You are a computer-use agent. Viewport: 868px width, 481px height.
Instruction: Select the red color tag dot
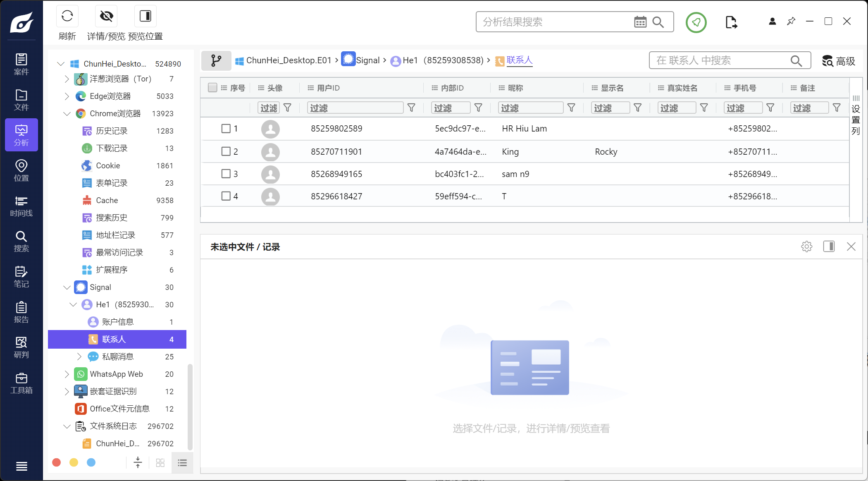click(57, 462)
